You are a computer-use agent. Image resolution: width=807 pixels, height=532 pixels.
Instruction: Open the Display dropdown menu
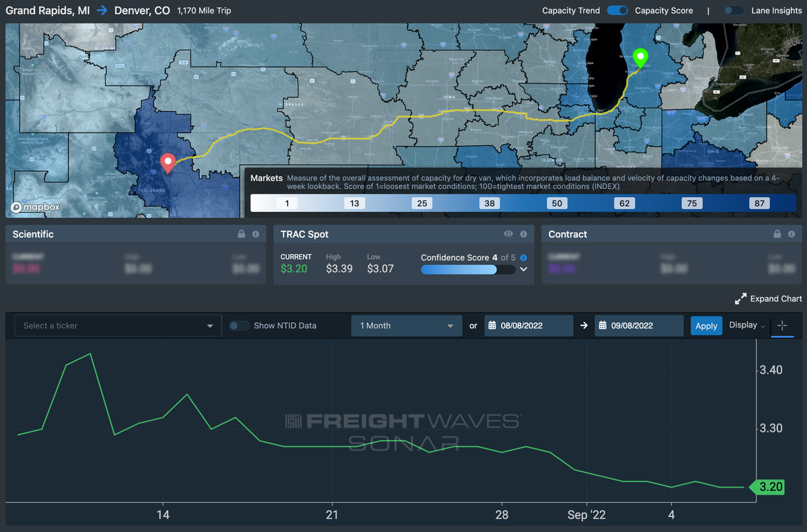pos(747,326)
